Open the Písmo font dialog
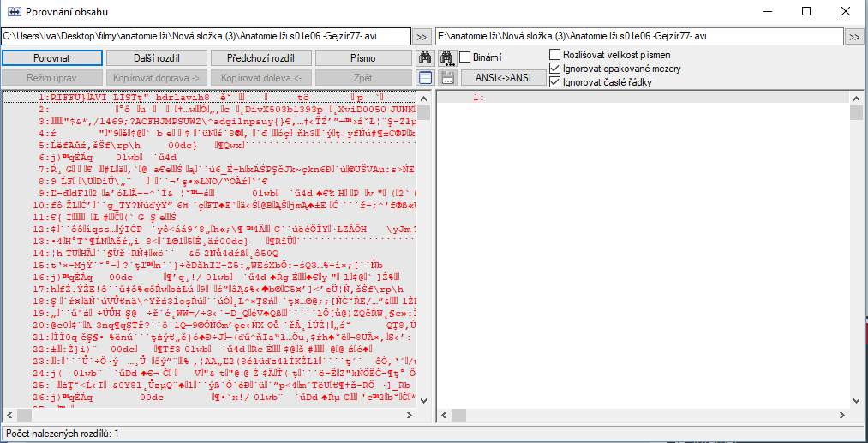The height and width of the screenshot is (443, 868). [x=363, y=57]
